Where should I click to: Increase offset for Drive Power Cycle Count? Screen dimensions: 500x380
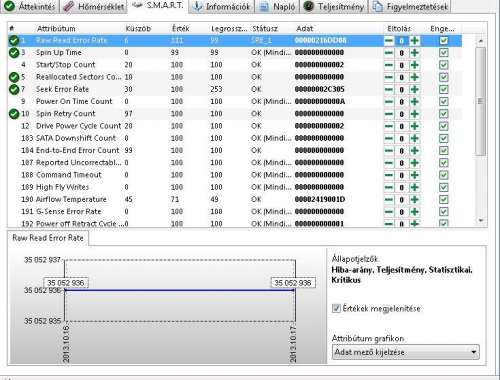coord(415,126)
